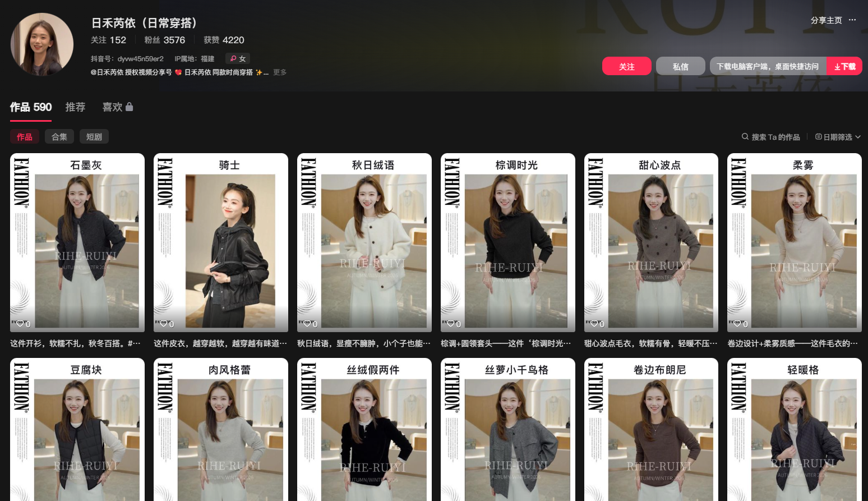
Task: Select the 作品 filter chip
Action: click(25, 136)
